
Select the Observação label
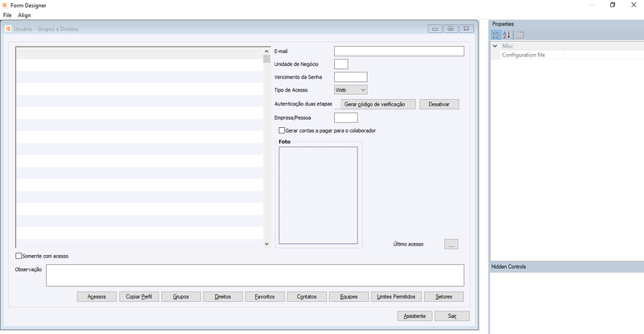28,270
